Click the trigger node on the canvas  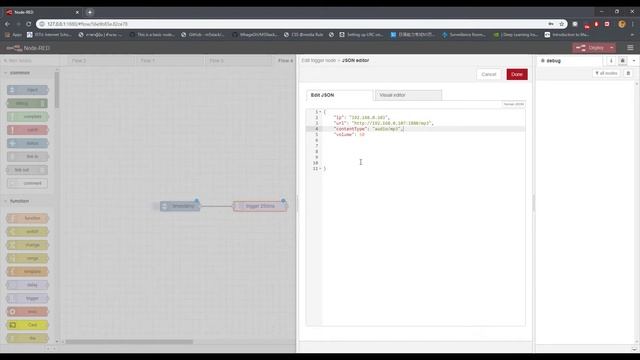[x=260, y=206]
